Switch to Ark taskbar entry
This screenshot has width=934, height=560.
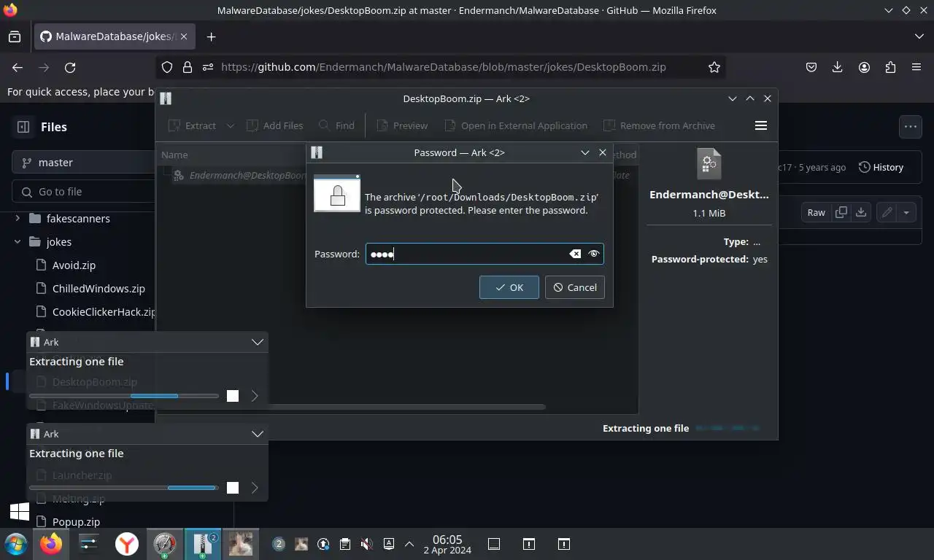[x=203, y=544]
